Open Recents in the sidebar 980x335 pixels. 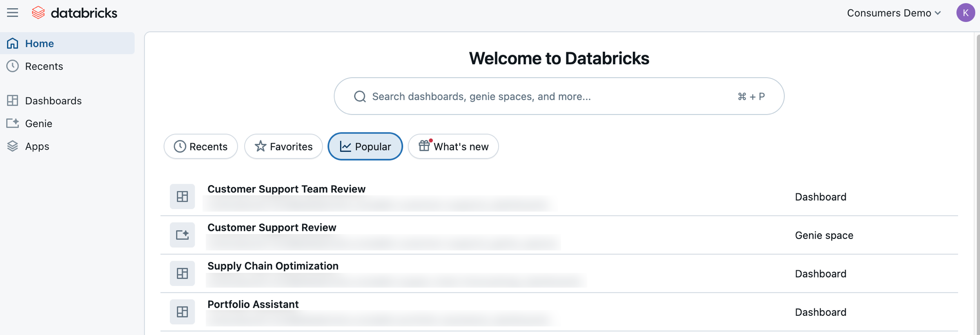pyautogui.click(x=44, y=66)
